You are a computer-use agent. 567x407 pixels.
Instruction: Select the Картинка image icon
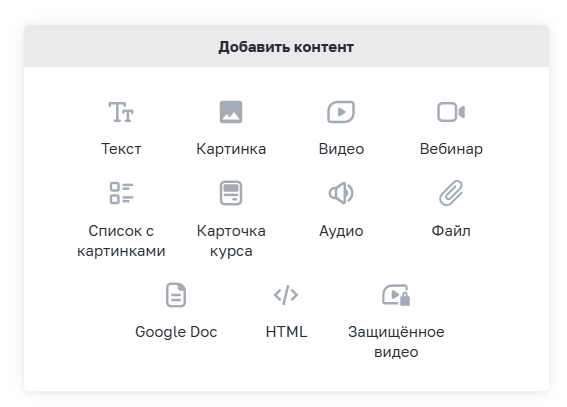click(x=231, y=112)
